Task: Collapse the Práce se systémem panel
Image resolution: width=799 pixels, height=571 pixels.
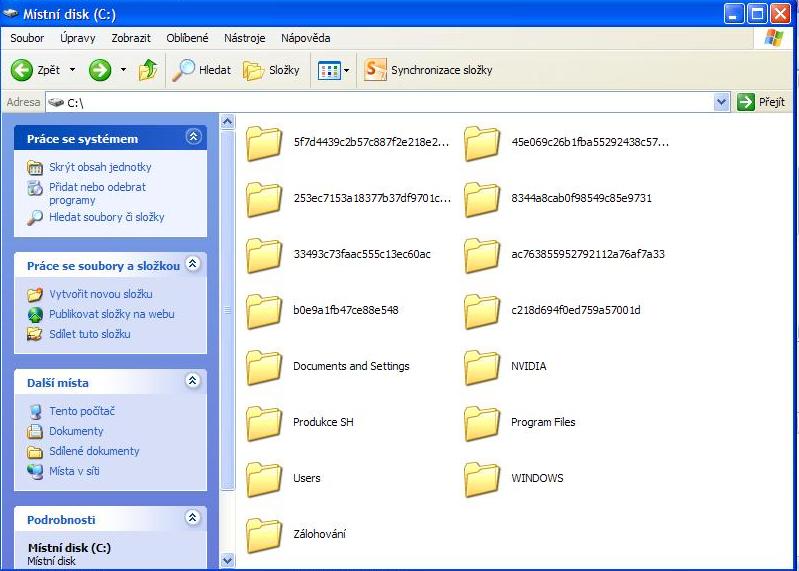Action: pyautogui.click(x=193, y=138)
